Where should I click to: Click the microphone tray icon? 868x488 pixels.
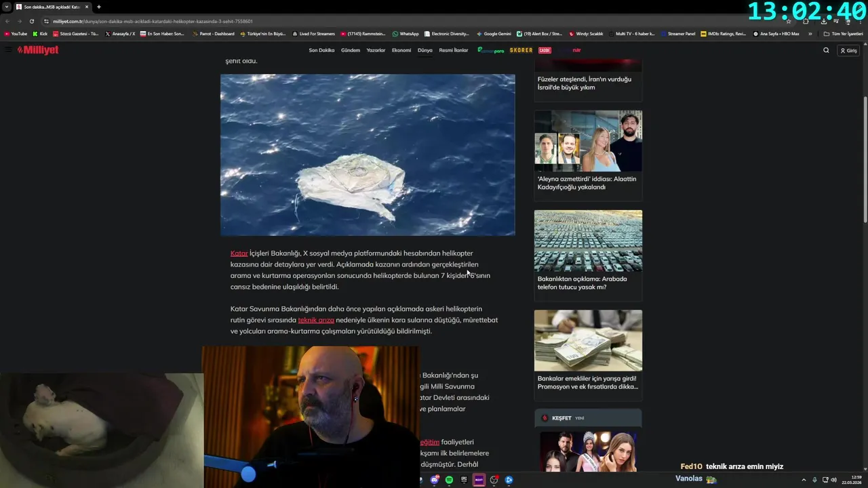[814, 480]
